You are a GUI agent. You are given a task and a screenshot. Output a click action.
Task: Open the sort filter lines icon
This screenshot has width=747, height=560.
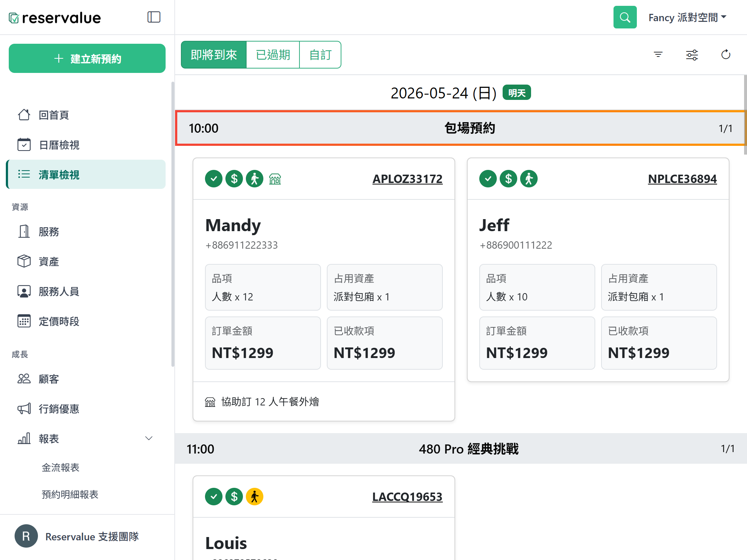658,55
